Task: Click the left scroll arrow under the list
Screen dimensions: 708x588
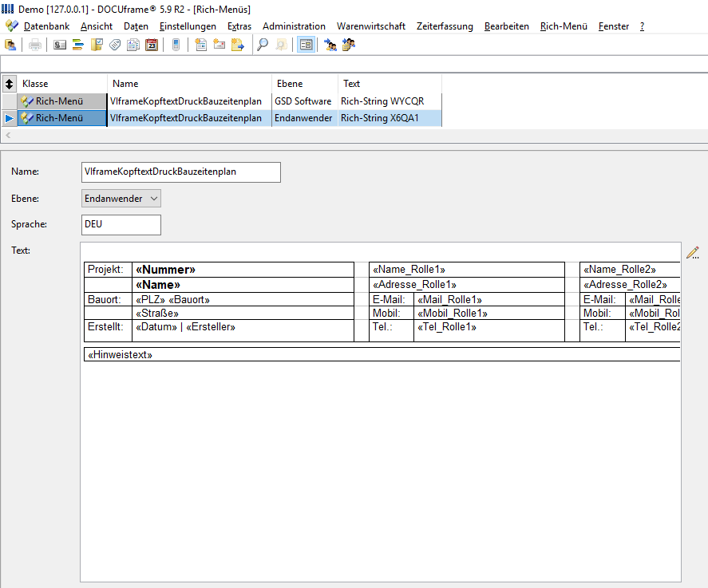Action: tap(8, 135)
